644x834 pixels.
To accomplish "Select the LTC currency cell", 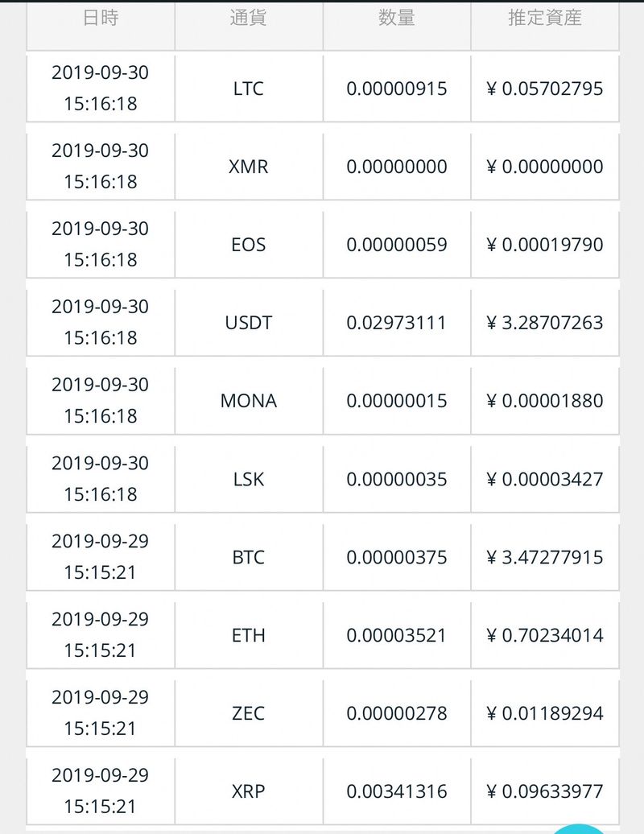I will point(248,89).
